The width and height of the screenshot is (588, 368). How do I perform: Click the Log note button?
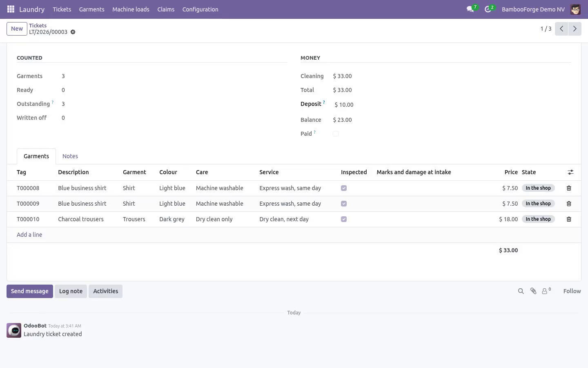click(71, 291)
